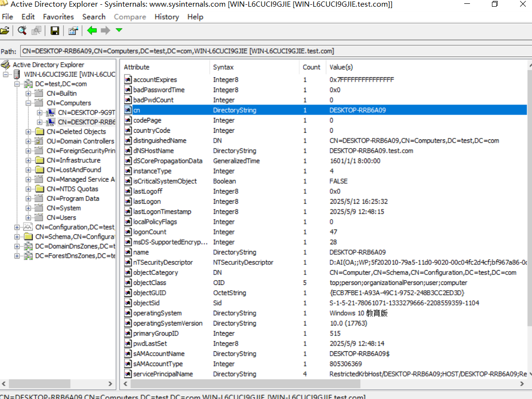Image resolution: width=532 pixels, height=399 pixels.
Task: Open the Edit menu
Action: click(x=28, y=17)
